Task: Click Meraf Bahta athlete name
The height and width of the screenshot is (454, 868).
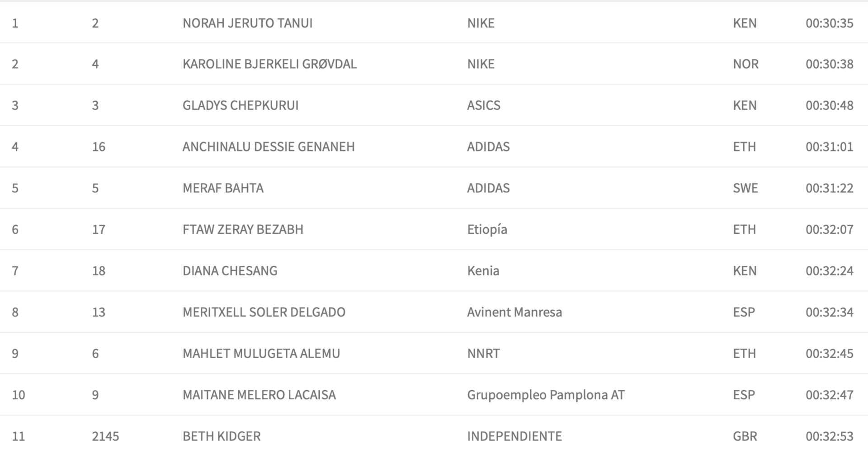Action: 223,188
